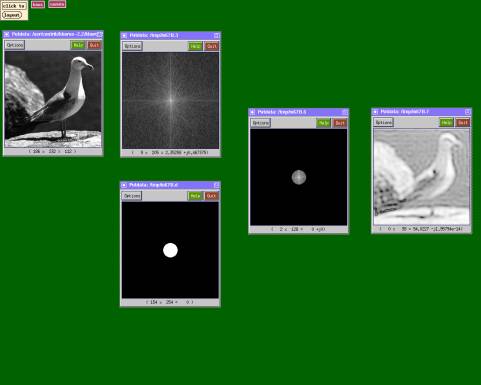The height and width of the screenshot is (385, 481).
Task: Click the title-bar square icon on the blurred seagull window
Action: click(468, 112)
